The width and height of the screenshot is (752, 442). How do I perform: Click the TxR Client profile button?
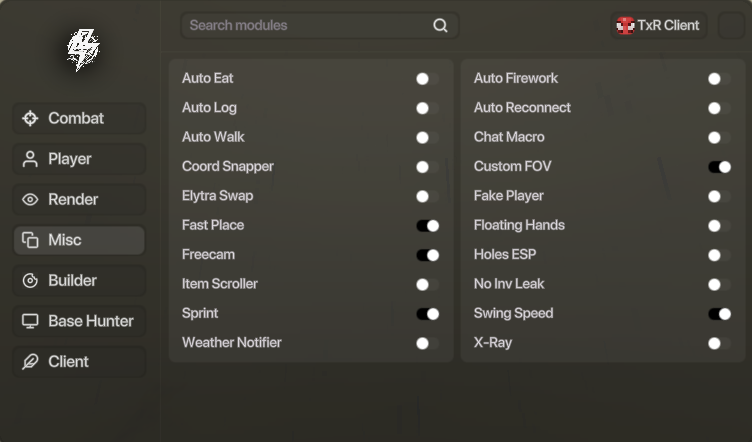(x=659, y=25)
